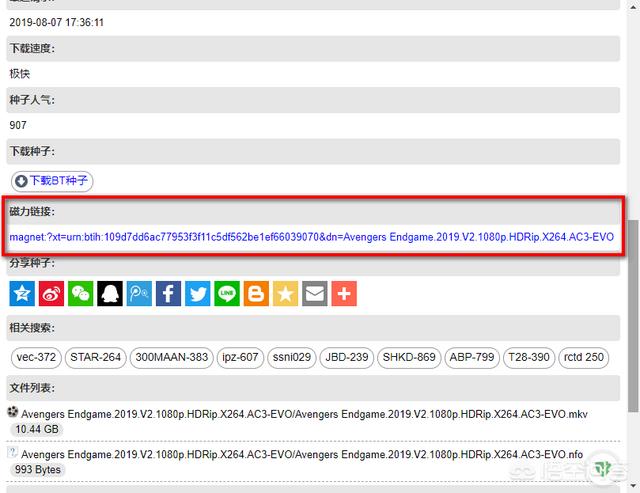This screenshot has height=493, width=640.
Task: Click the popularity value 907
Action: point(18,125)
